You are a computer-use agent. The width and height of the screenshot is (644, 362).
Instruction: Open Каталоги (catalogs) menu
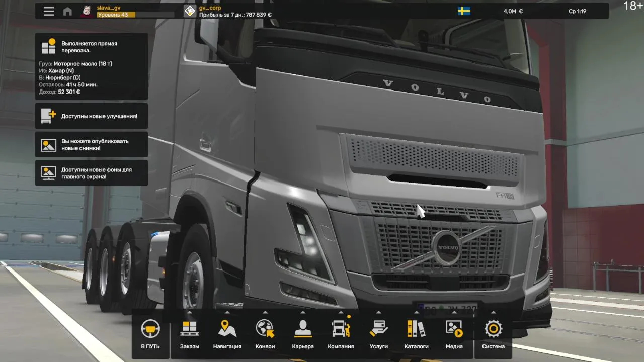417,334
